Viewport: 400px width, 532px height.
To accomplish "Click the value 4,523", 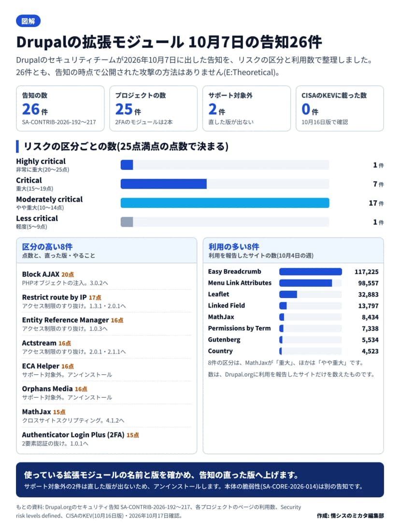I will click(x=370, y=351).
